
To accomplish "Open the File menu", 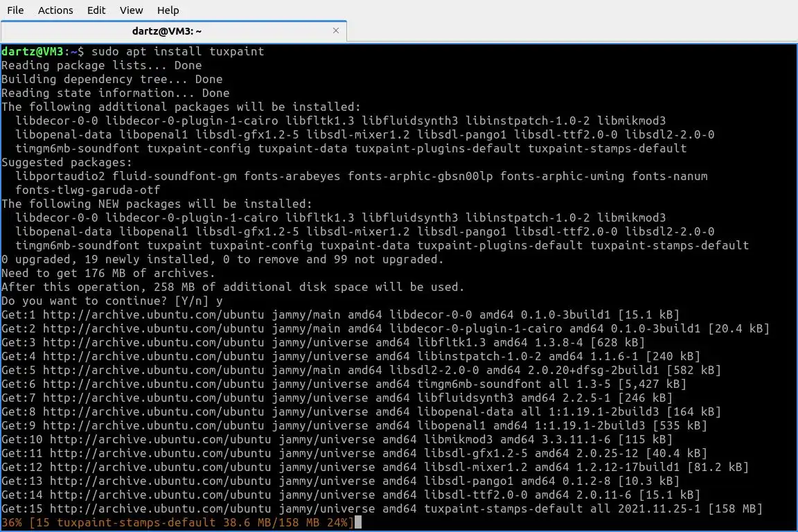I will (15, 10).
